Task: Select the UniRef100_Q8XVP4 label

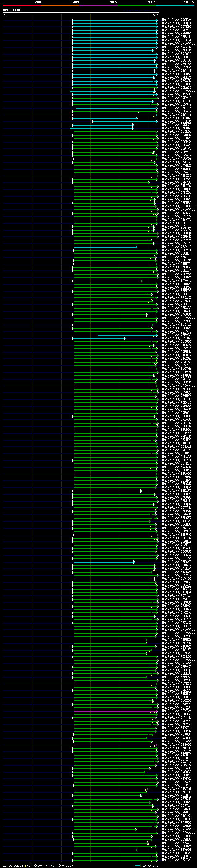Action: [x=176, y=372]
